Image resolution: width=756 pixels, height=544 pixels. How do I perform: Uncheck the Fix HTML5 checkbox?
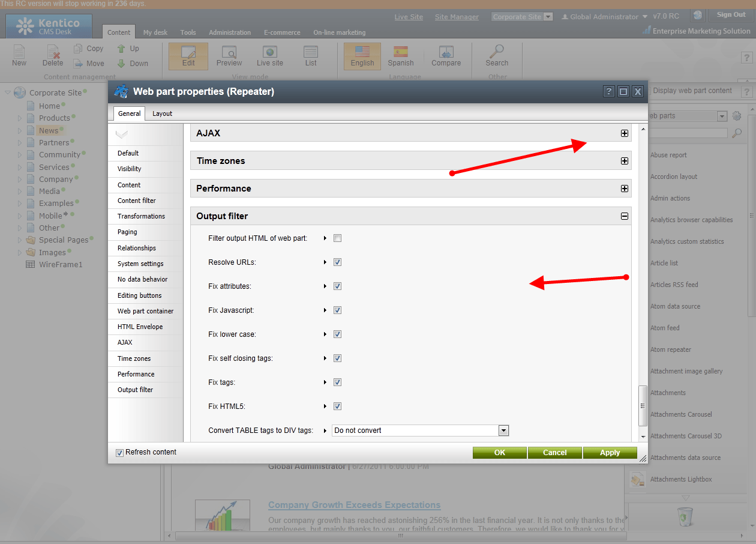click(x=337, y=406)
